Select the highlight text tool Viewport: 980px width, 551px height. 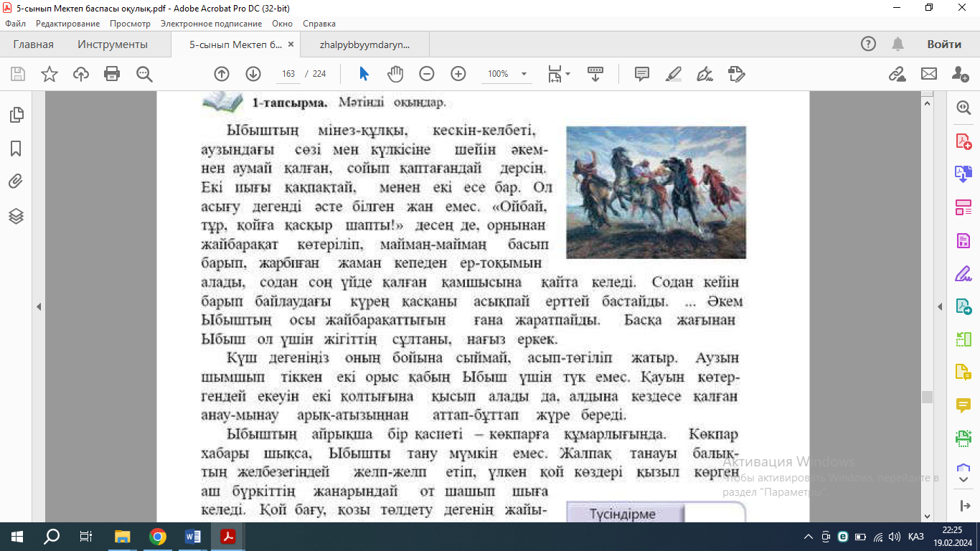[x=674, y=74]
